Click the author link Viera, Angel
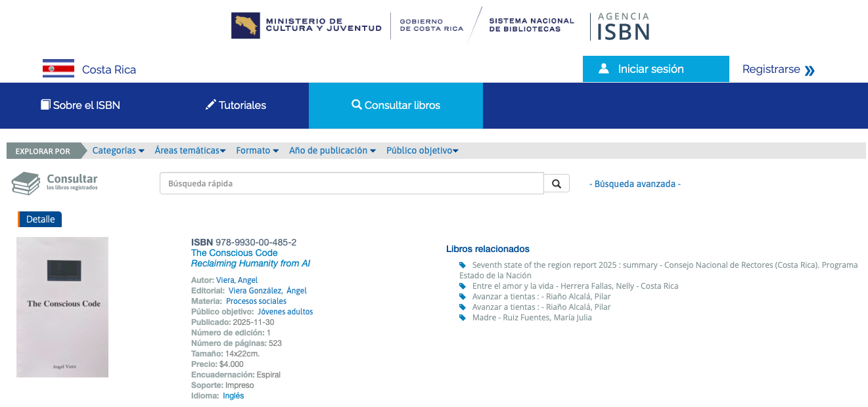Viewport: 868px width, 407px height. click(x=237, y=280)
